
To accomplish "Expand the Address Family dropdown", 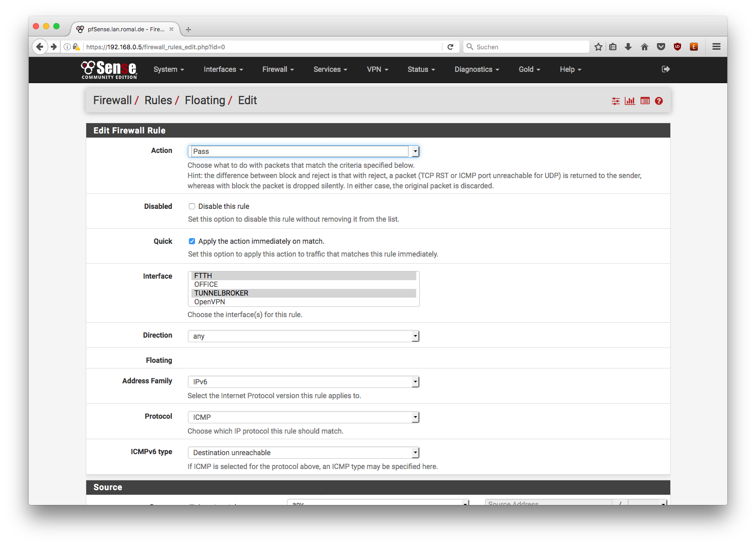I will 303,382.
